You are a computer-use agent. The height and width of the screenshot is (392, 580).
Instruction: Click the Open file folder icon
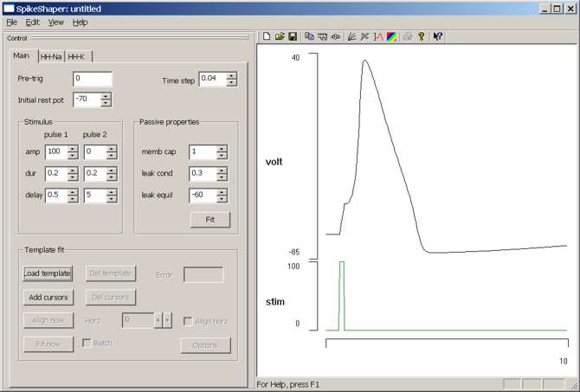[x=280, y=37]
